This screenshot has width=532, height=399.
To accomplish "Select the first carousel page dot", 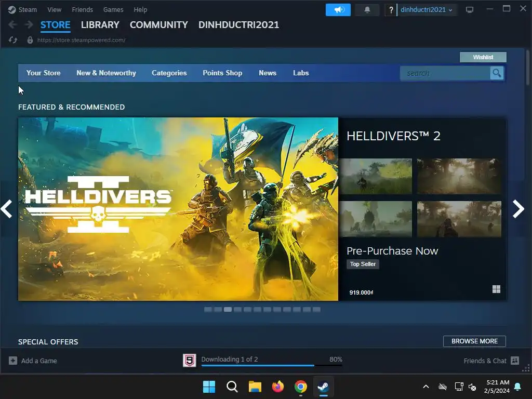I will (208, 310).
